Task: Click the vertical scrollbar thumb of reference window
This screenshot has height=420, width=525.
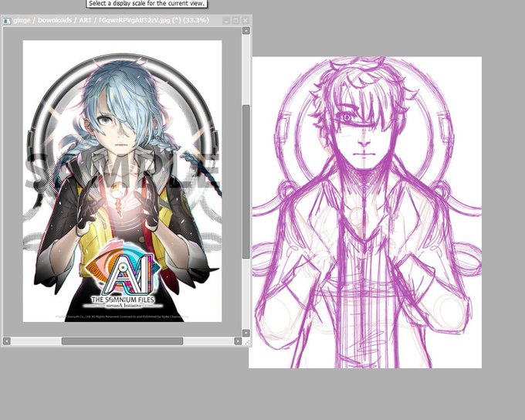Action: (246, 181)
